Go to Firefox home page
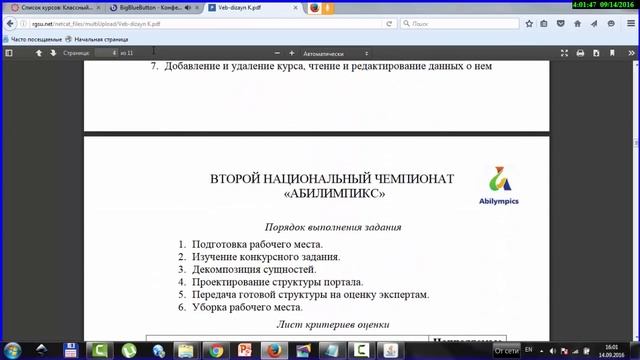 [578, 24]
